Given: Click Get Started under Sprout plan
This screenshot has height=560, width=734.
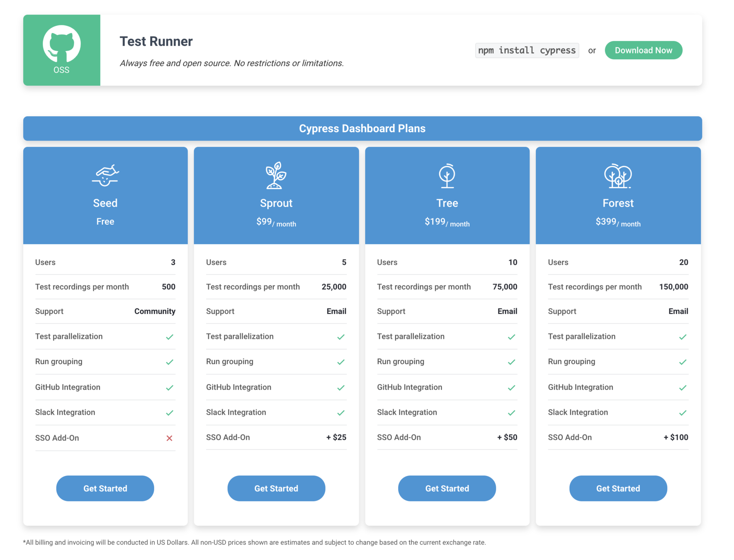Looking at the screenshot, I should point(276,488).
